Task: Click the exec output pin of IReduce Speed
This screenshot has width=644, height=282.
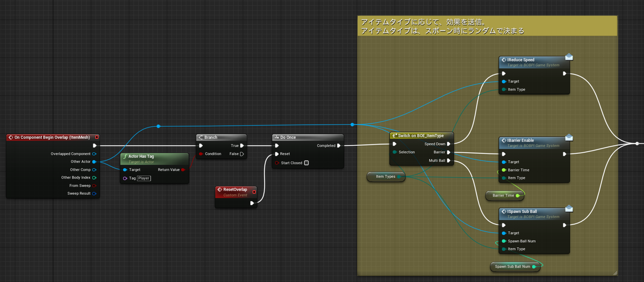Action: point(565,73)
